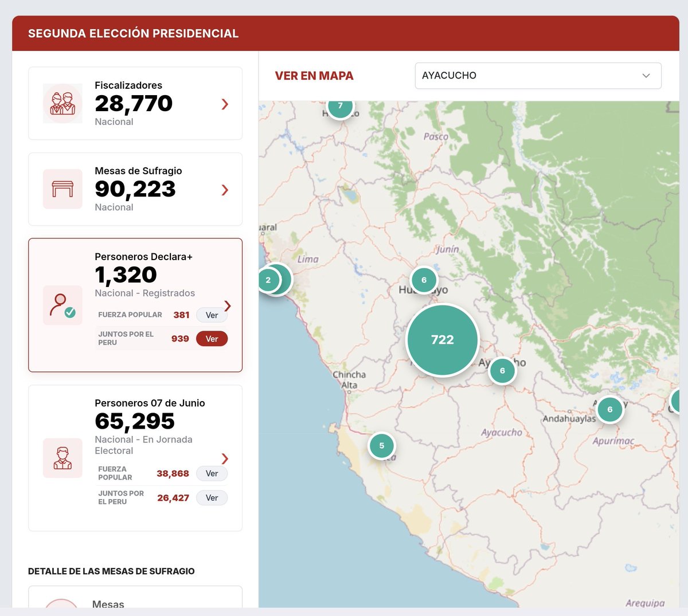
Task: Click the 939 Juntos por el Peru value
Action: tap(180, 339)
